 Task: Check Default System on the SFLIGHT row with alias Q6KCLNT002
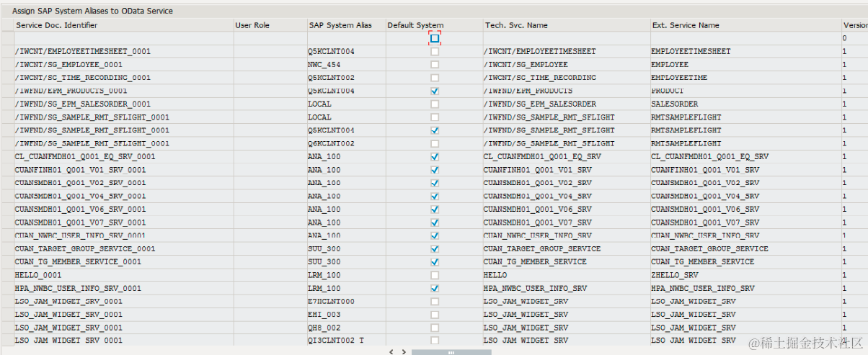[x=435, y=143]
